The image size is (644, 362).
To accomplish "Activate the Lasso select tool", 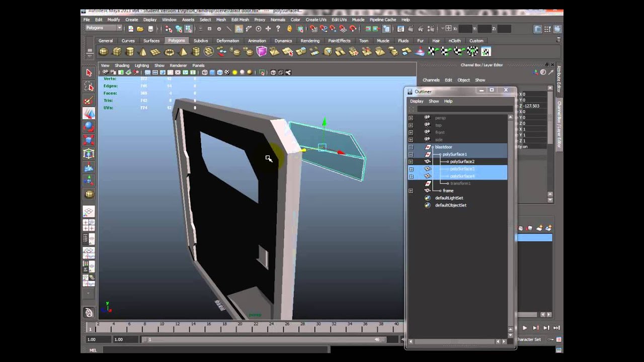I will 89,86.
